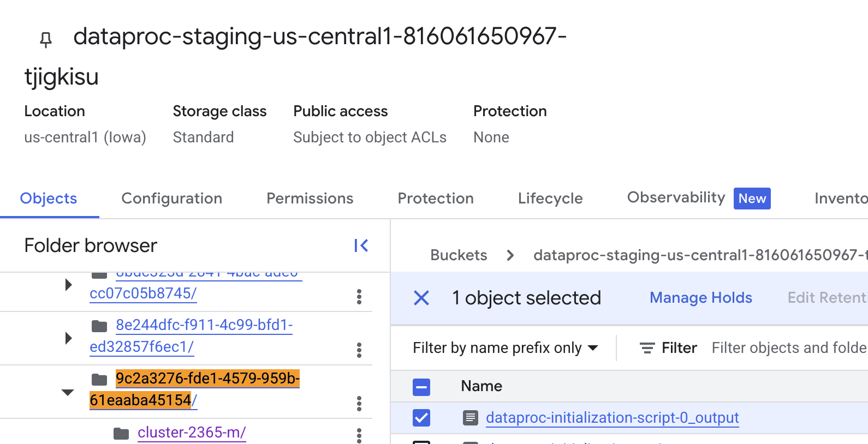Open the Filter by name prefix only dropdown
This screenshot has width=868, height=444.
pyautogui.click(x=505, y=348)
